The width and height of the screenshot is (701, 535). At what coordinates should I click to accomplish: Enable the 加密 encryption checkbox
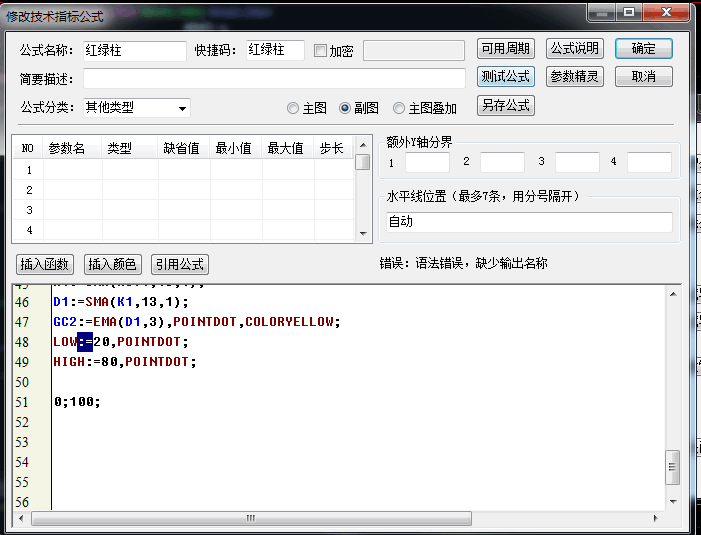(321, 51)
